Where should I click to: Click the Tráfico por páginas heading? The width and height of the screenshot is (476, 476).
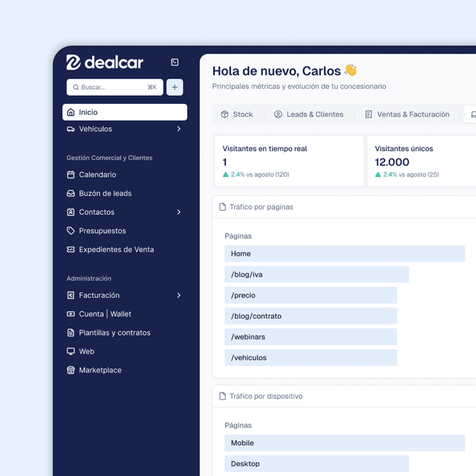click(261, 207)
